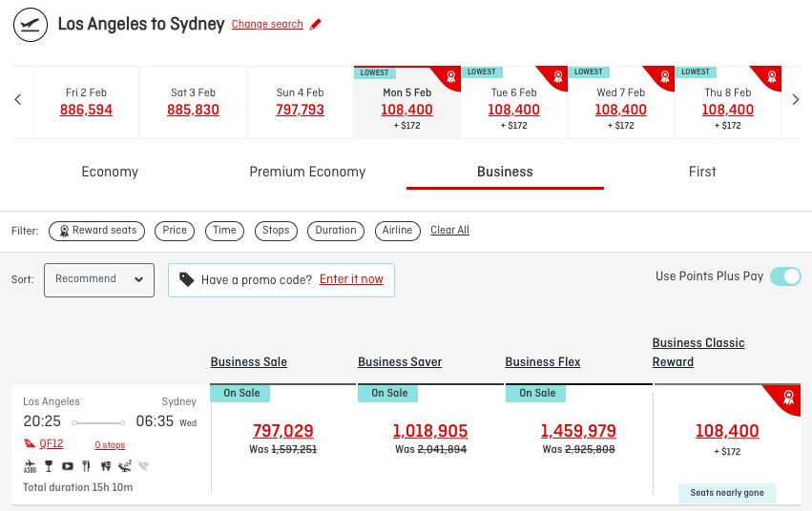Click the 20:25 departure time
812x511 pixels.
pyautogui.click(x=42, y=421)
